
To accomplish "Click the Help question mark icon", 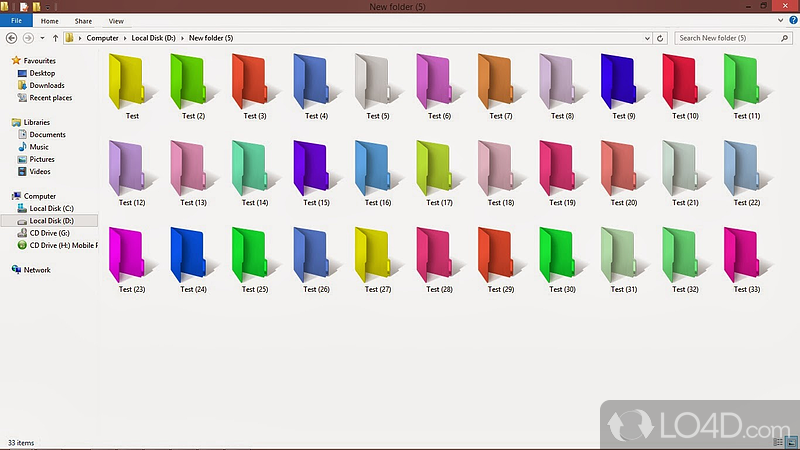I will pyautogui.click(x=792, y=20).
